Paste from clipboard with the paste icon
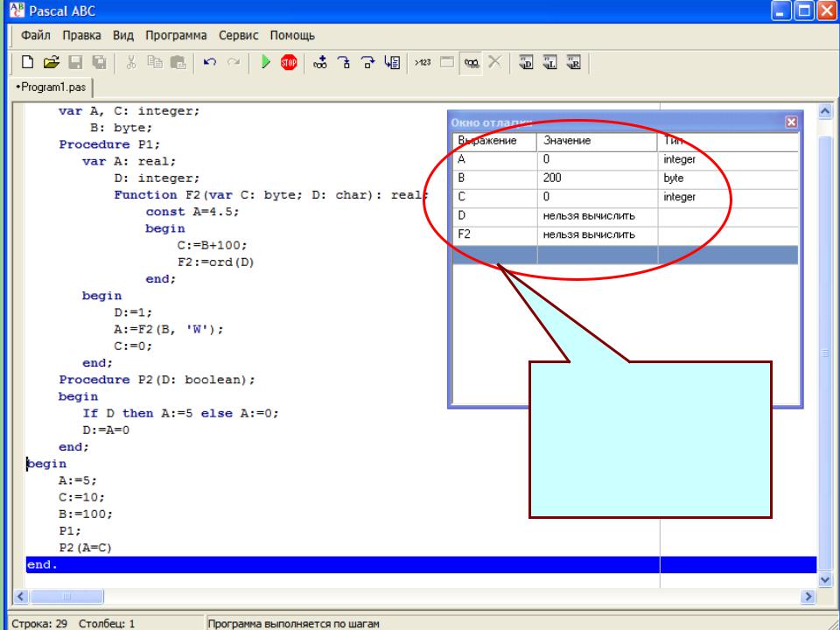Image resolution: width=840 pixels, height=630 pixels. [x=178, y=63]
